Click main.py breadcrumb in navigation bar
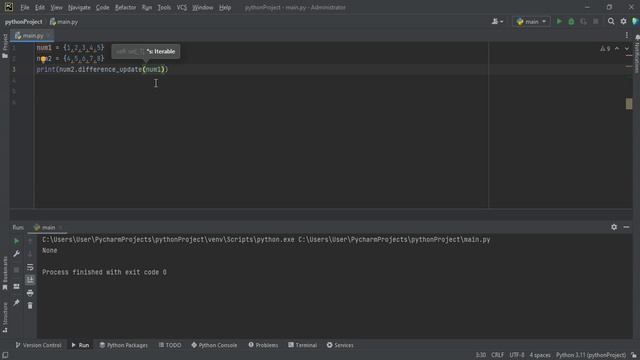Image resolution: width=640 pixels, height=360 pixels. 64,22
